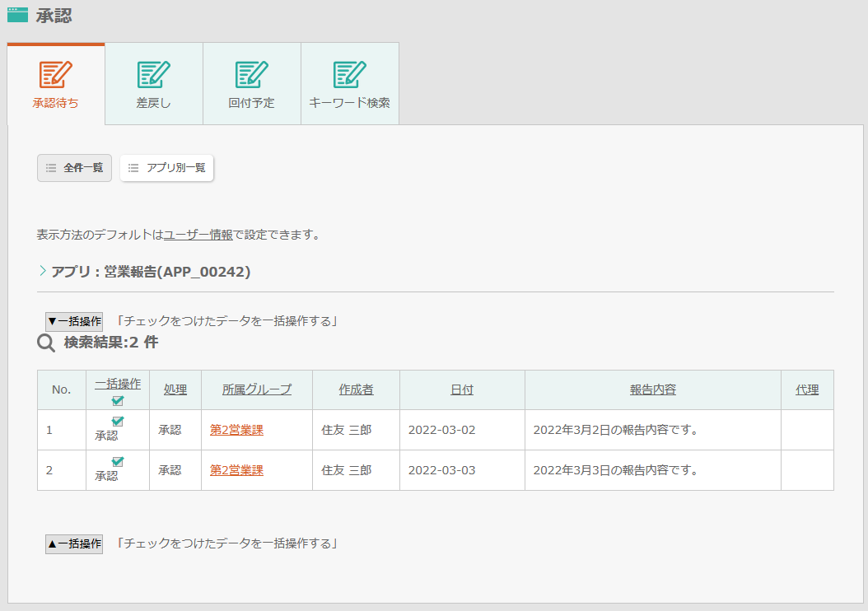Sort by the 代理 column header
The height and width of the screenshot is (611, 868).
click(807, 389)
